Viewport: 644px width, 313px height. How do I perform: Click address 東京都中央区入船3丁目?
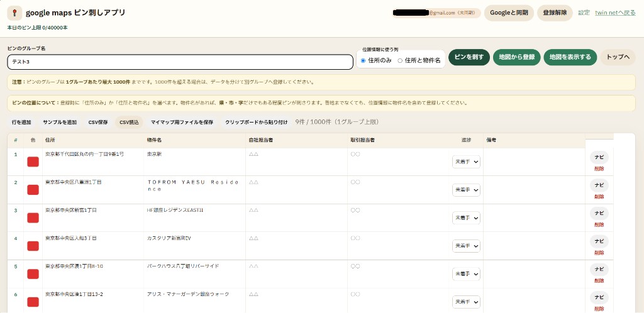[71, 238]
